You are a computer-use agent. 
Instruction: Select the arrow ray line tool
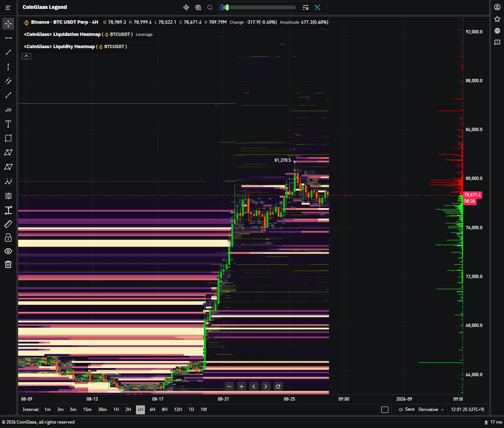pyautogui.click(x=8, y=95)
